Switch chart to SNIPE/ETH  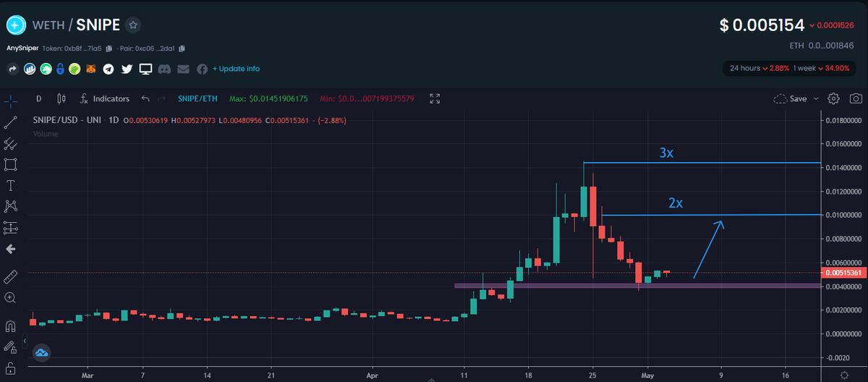pos(197,98)
